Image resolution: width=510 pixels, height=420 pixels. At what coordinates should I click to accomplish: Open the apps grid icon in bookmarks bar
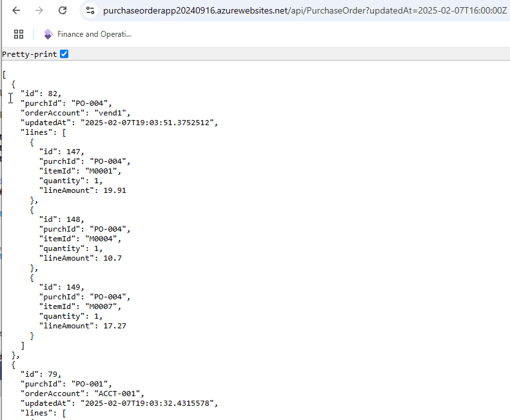[19, 34]
